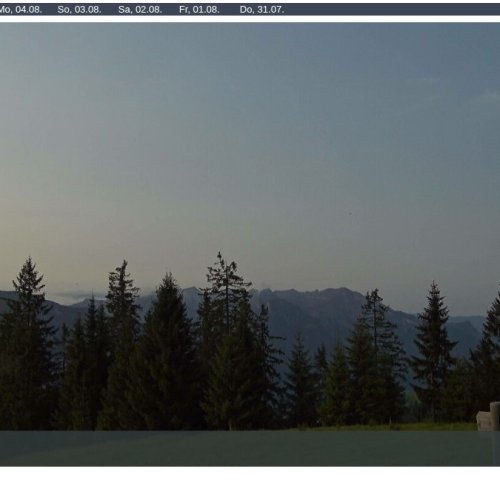The height and width of the screenshot is (500, 500).
Task: Select the So, 03.08. date tab
Action: [79, 10]
